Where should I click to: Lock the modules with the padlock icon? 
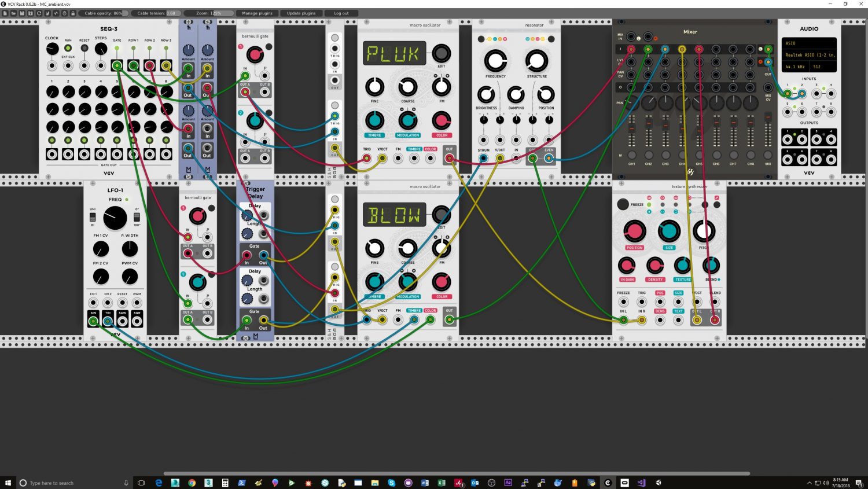[x=73, y=13]
